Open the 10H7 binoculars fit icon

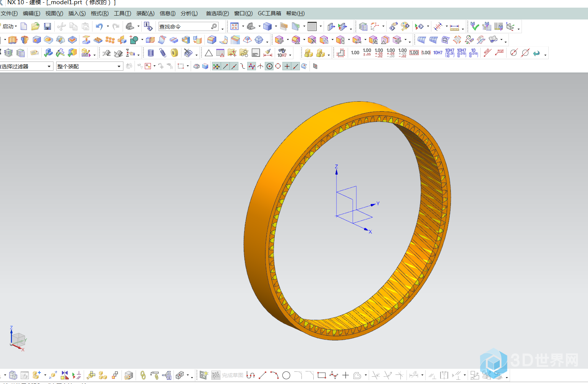(x=282, y=53)
